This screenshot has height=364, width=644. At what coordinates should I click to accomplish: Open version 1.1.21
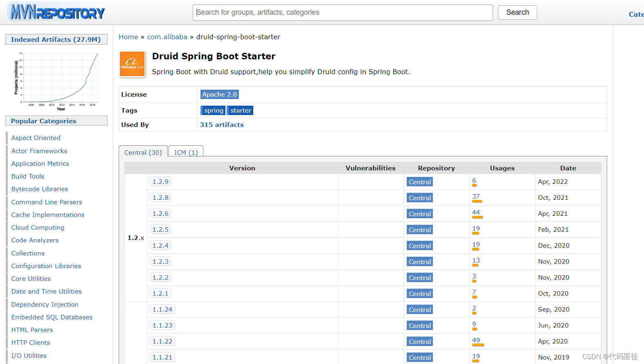click(162, 357)
